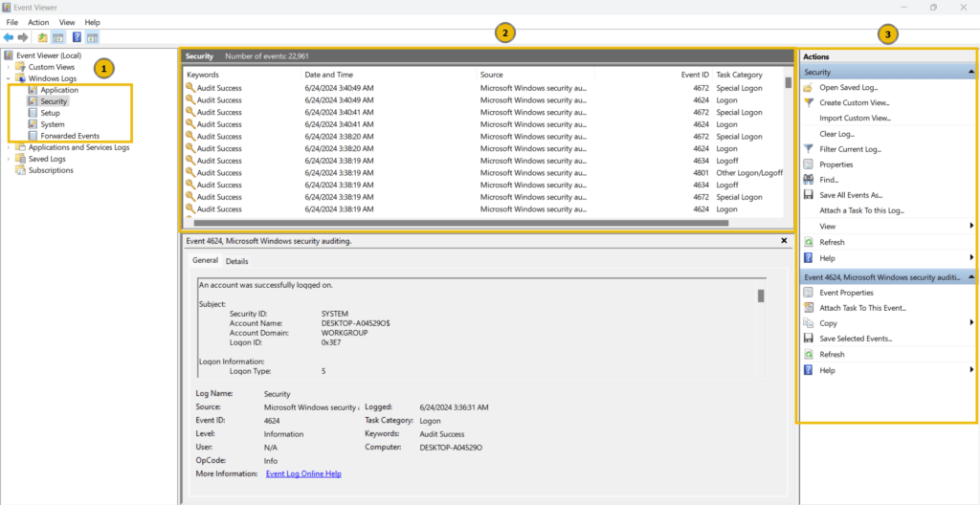Select the Application log in the tree
Image resolution: width=980 pixels, height=505 pixels.
pos(59,90)
